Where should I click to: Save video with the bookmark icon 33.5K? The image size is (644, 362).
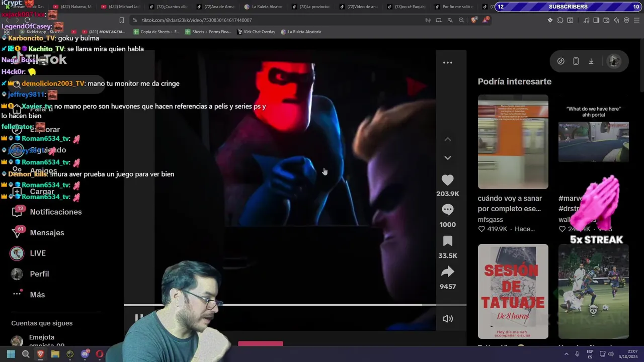click(x=447, y=241)
